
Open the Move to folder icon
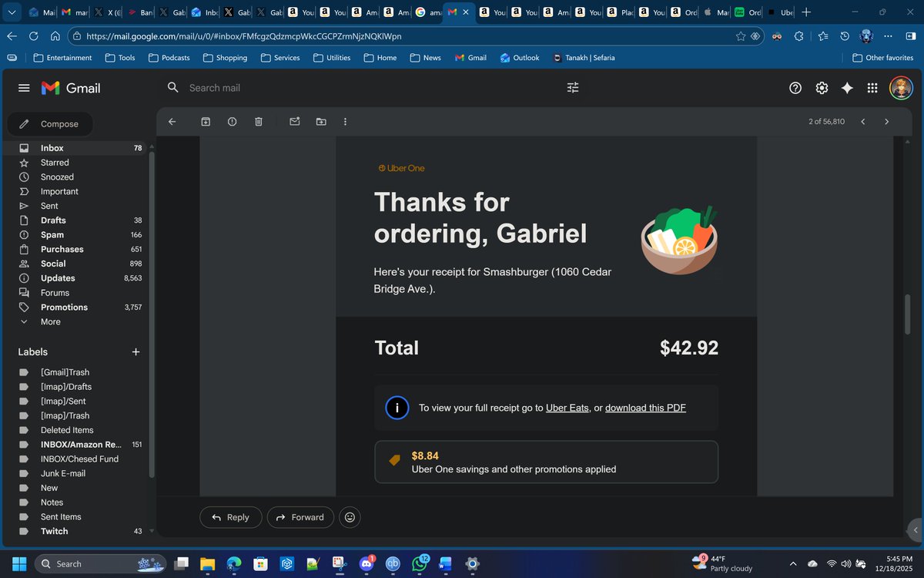click(320, 122)
